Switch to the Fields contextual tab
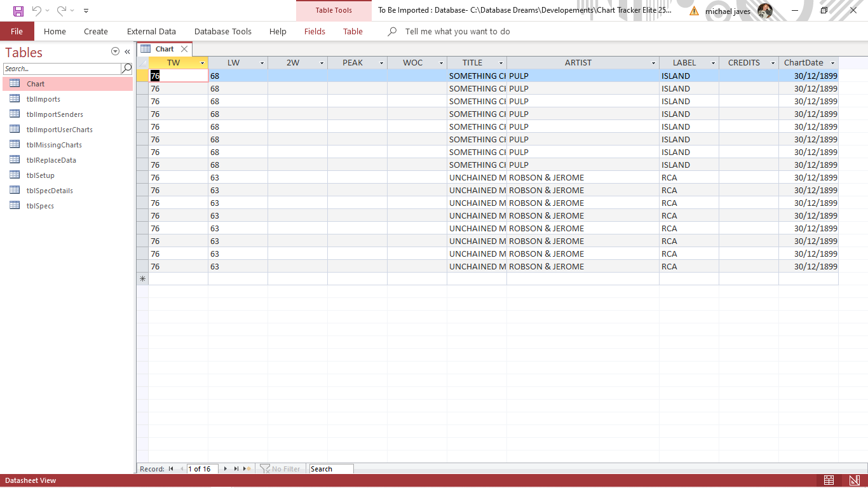The height and width of the screenshot is (488, 868). tap(315, 31)
